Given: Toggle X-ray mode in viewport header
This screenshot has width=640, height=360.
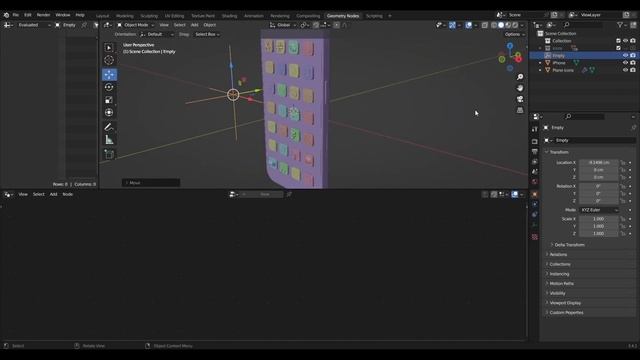Looking at the screenshot, I should click(x=484, y=25).
